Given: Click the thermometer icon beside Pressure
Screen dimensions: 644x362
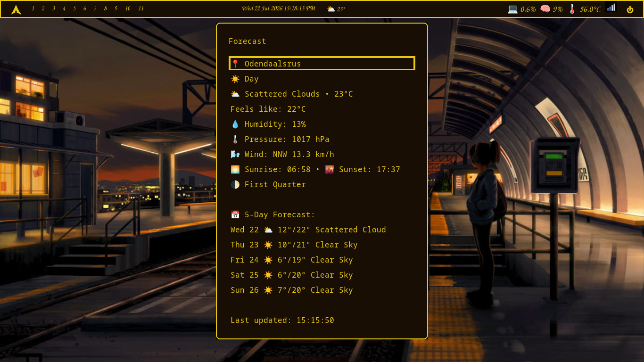Looking at the screenshot, I should [x=235, y=139].
